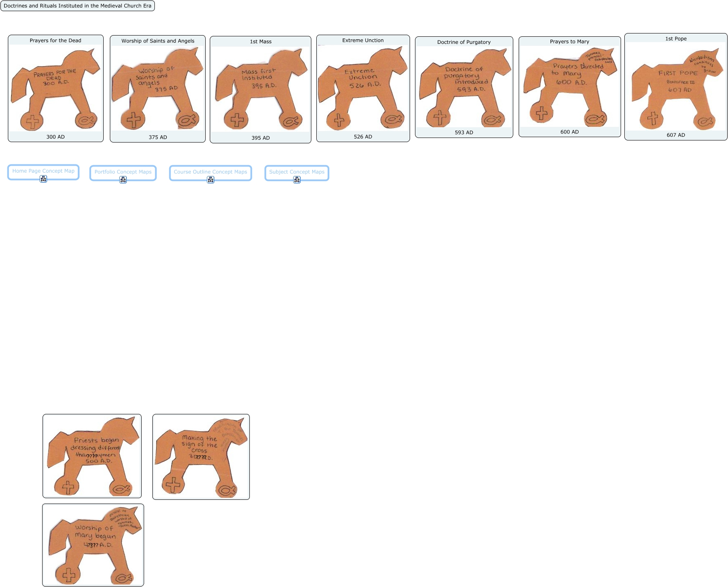Viewport: 728px width, 587px height.
Task: Select Subject Concept Maps link
Action: [296, 172]
